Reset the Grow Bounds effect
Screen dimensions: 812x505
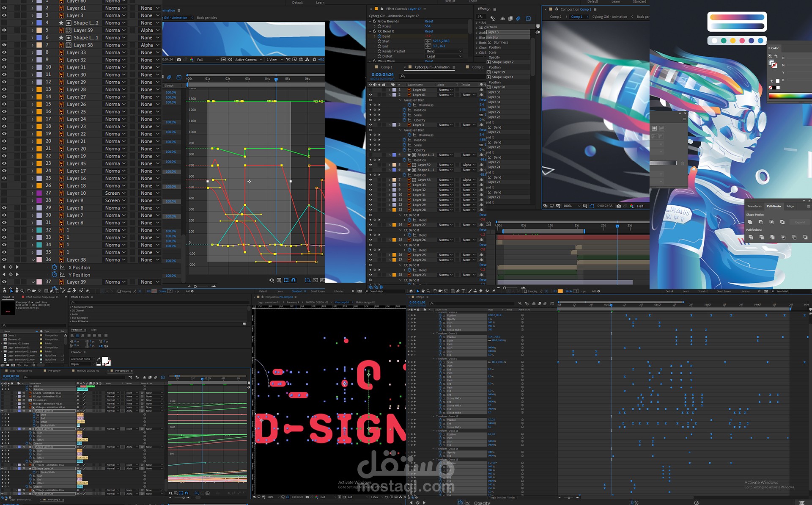tap(429, 21)
